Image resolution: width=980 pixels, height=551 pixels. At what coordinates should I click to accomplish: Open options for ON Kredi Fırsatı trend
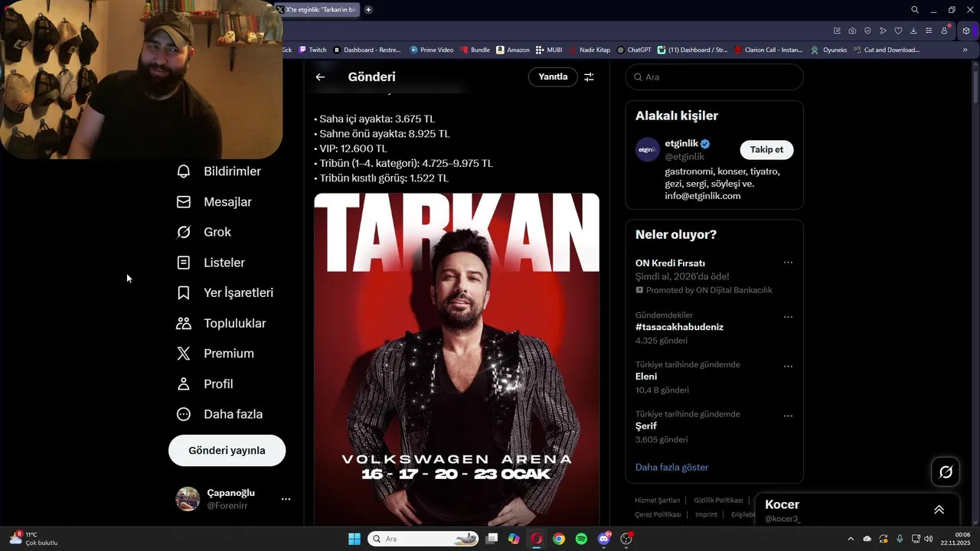pyautogui.click(x=788, y=262)
